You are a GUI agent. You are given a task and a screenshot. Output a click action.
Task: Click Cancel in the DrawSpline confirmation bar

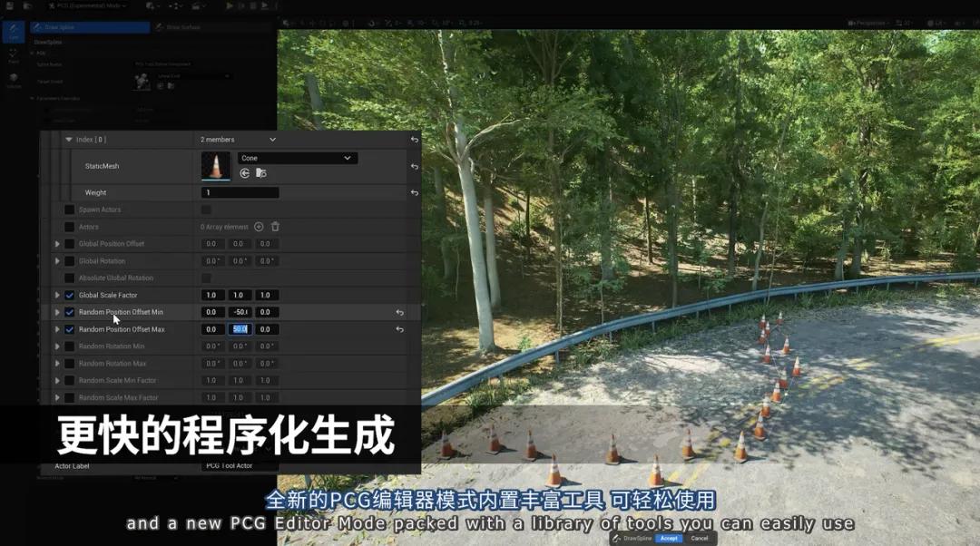coord(700,539)
